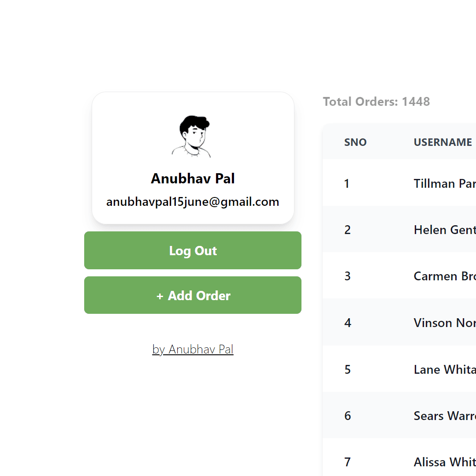Click the Total Orders: 1448 label
The width and height of the screenshot is (476, 476).
click(x=376, y=102)
